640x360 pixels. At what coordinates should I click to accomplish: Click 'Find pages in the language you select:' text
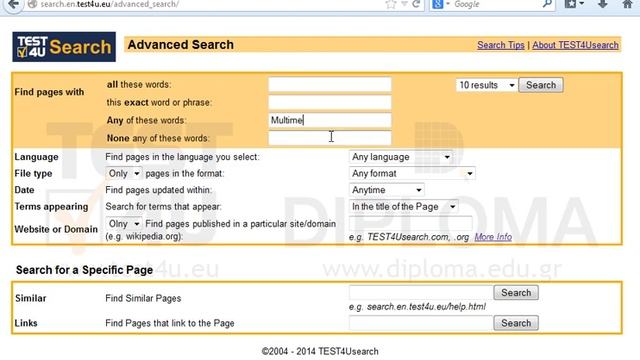pyautogui.click(x=182, y=157)
